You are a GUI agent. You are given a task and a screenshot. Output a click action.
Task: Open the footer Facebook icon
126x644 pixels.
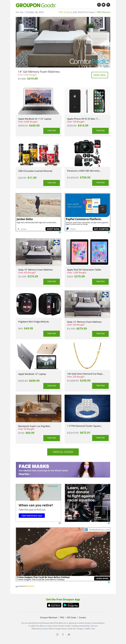(63, 634)
